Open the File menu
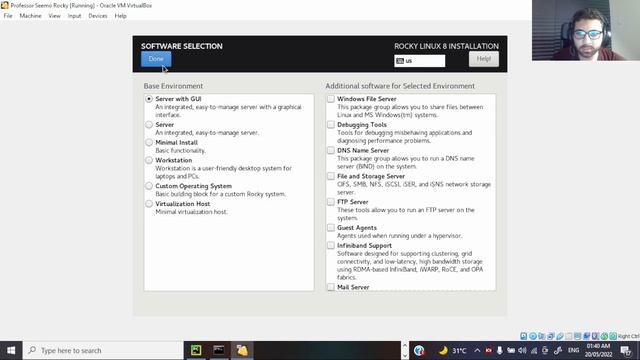Screen dimensions: 640x360 (x=8, y=16)
